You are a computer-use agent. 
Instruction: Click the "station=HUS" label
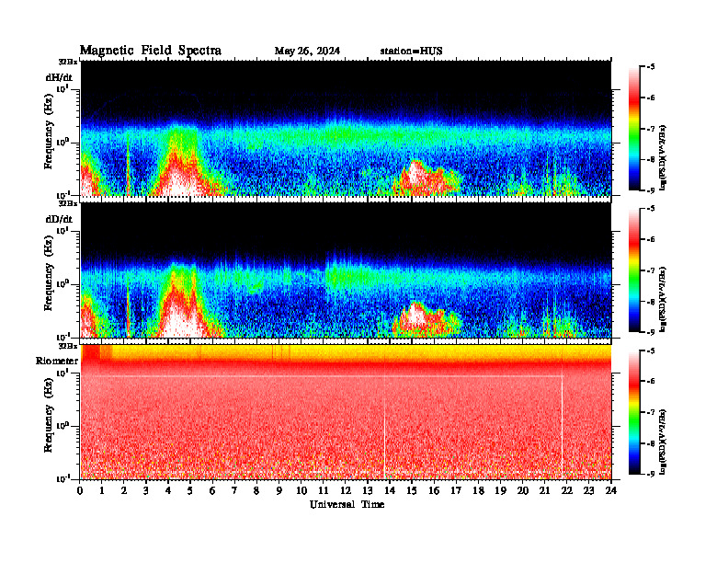click(411, 52)
